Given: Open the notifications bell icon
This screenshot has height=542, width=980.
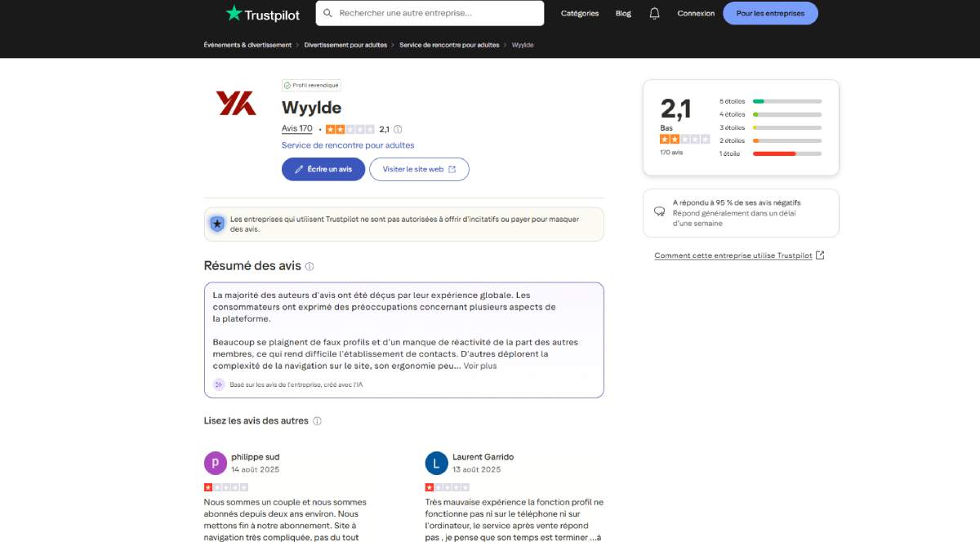Looking at the screenshot, I should point(654,13).
